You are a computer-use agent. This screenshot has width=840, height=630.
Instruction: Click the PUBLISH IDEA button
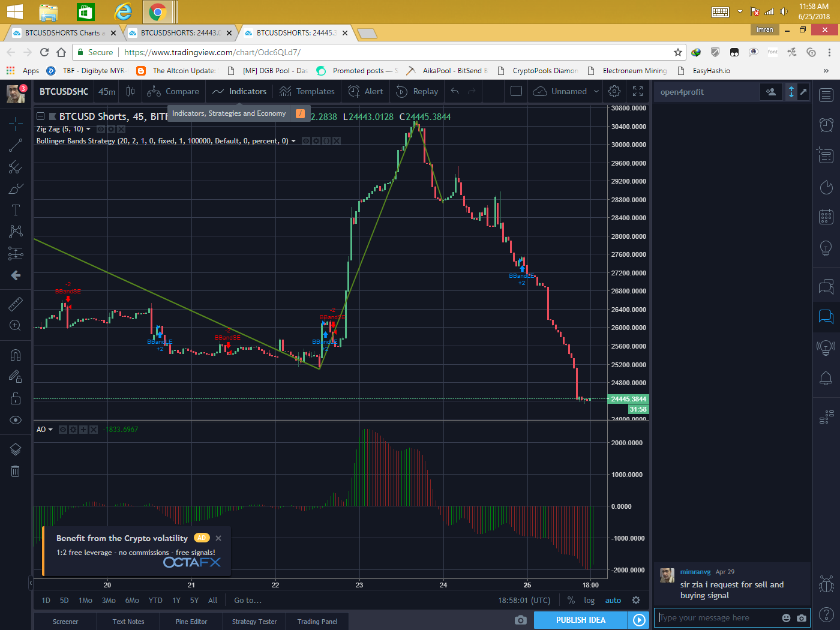[581, 620]
